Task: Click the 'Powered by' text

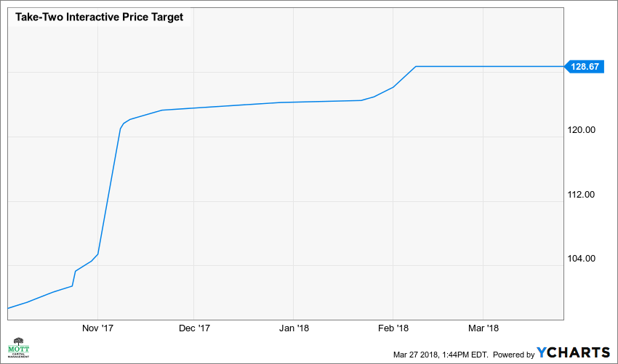Action: (514, 354)
